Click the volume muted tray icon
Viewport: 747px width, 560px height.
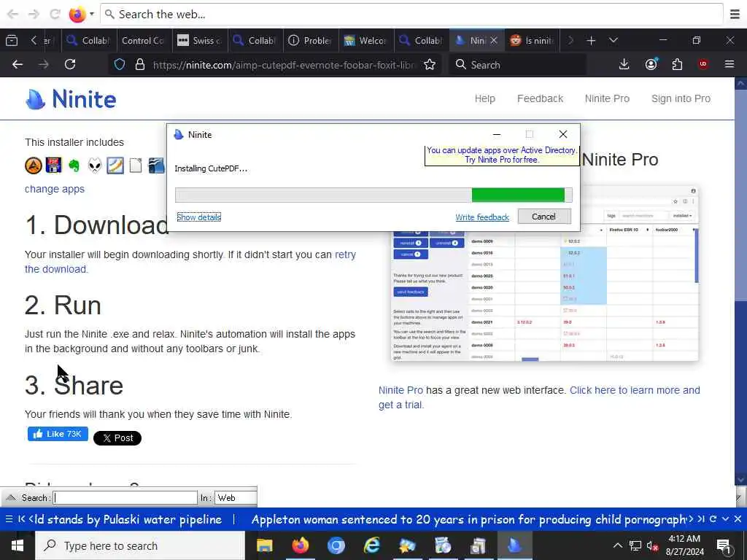[652, 545]
